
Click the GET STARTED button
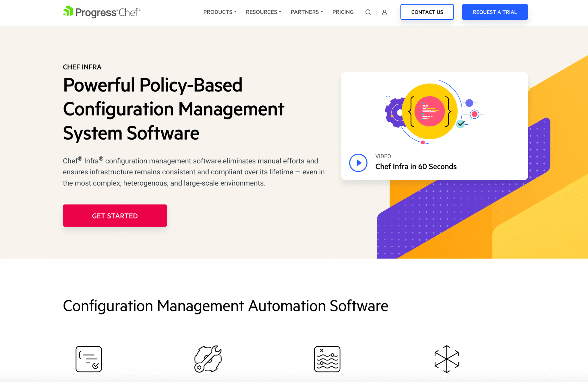115,215
